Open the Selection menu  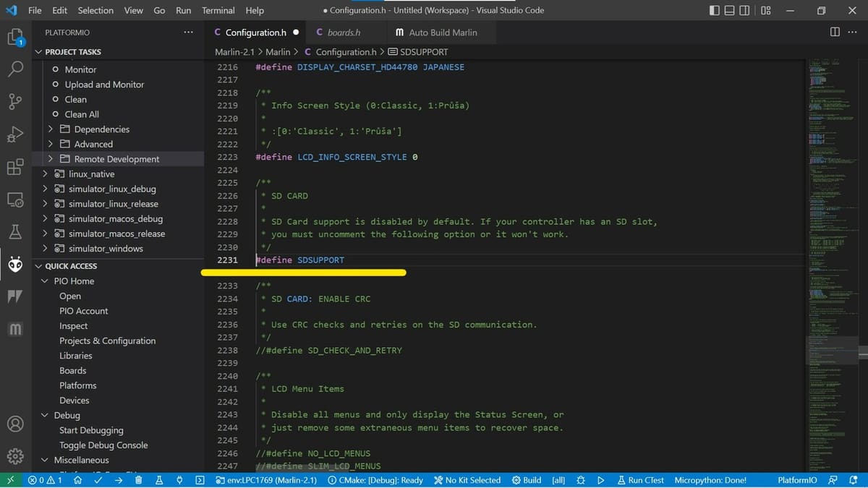(95, 11)
